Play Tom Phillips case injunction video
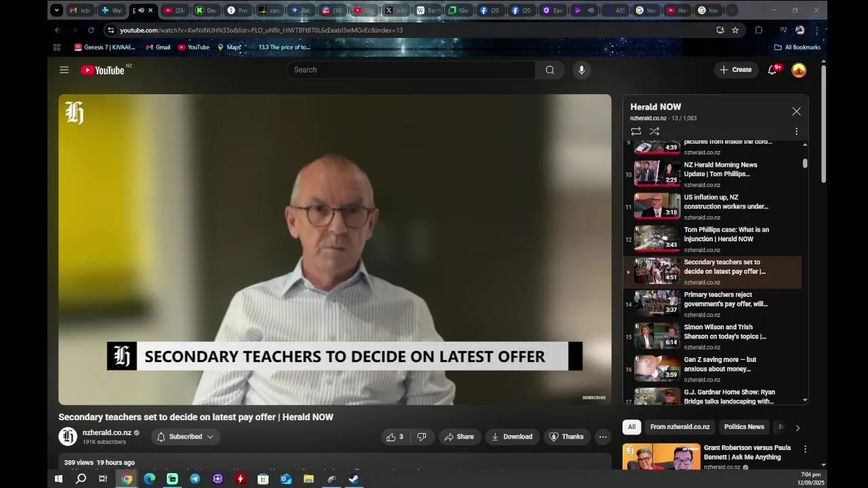 point(712,239)
